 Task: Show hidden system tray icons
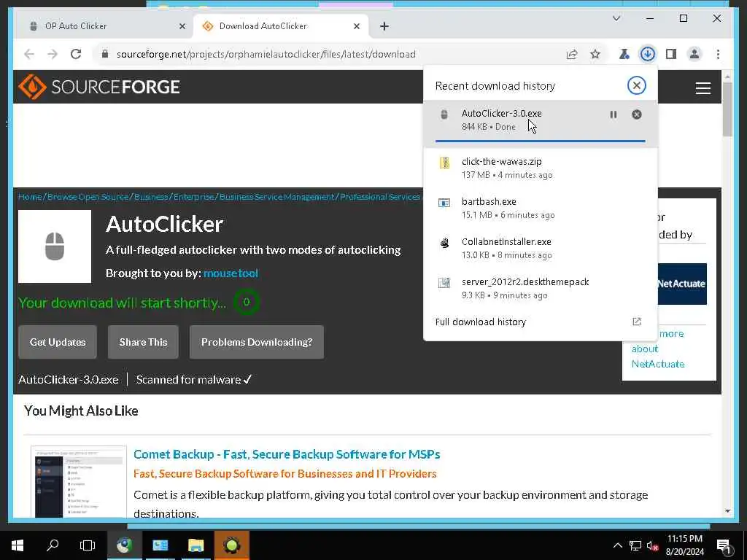pos(617,545)
